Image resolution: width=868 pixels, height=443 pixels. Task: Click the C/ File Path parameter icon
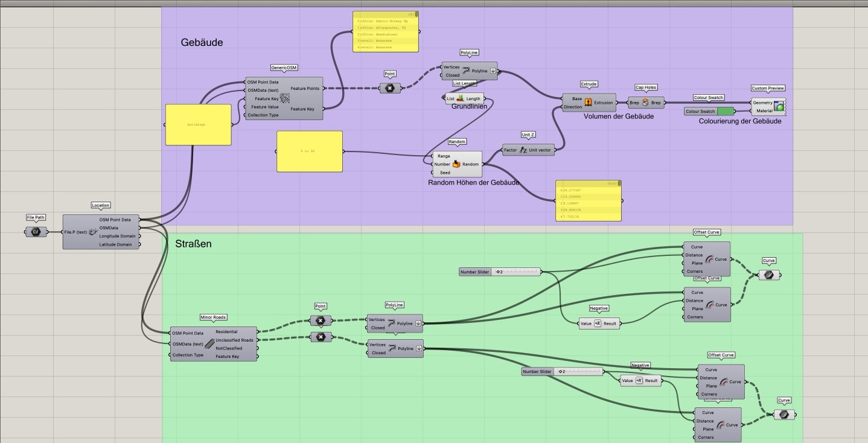pyautogui.click(x=36, y=231)
